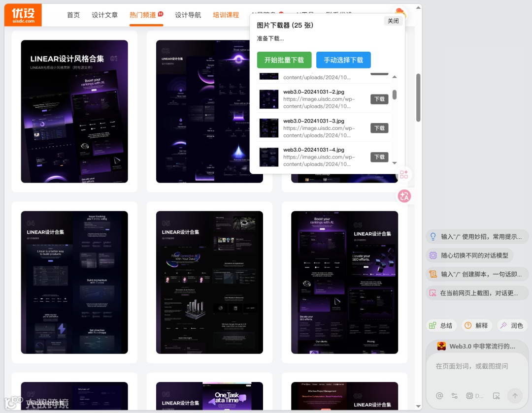
Task: Click the page scroll-down arrow at bottom
Action: [x=418, y=406]
